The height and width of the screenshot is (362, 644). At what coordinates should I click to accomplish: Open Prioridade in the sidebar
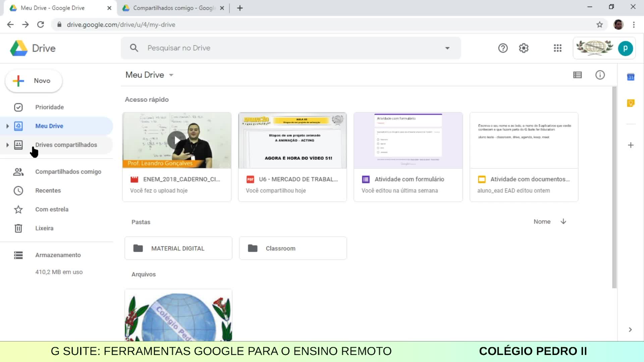click(49, 107)
